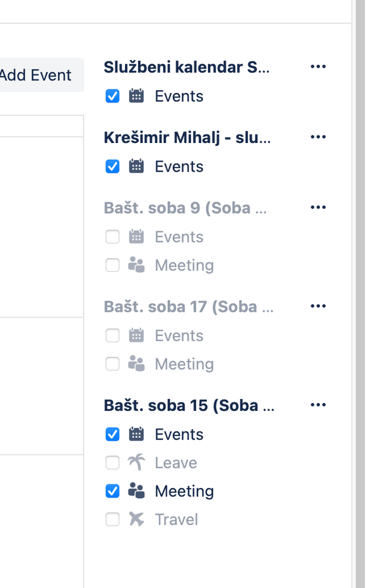Select the Meeting people icon under Bašt. soba 9

click(x=136, y=265)
